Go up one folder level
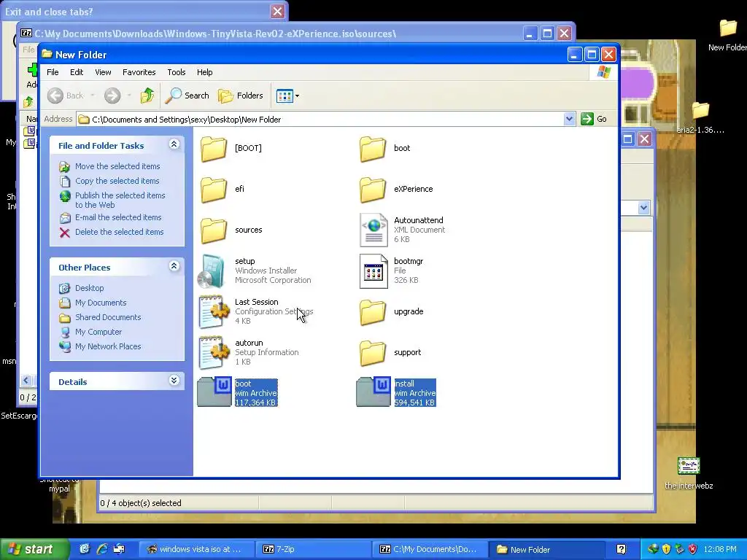The height and width of the screenshot is (560, 747). 147,96
